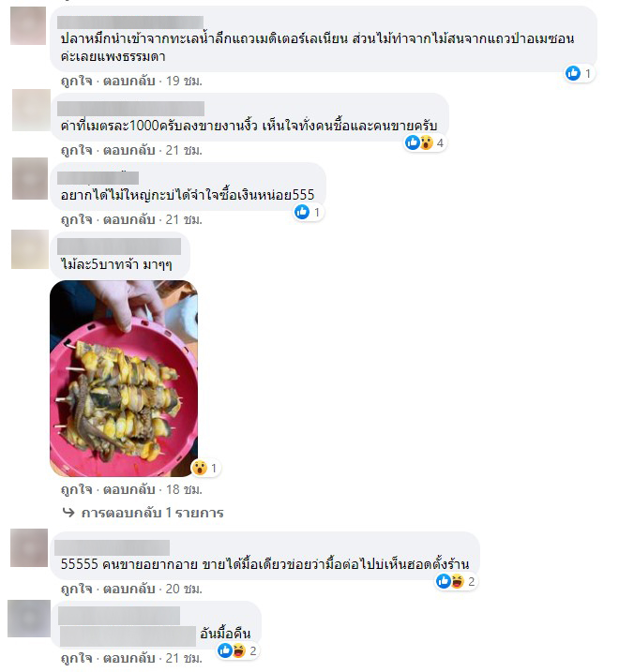This screenshot has height=672, width=634.
Task: Click like reaction icon on Mediterranean squid comment
Action: tap(573, 74)
